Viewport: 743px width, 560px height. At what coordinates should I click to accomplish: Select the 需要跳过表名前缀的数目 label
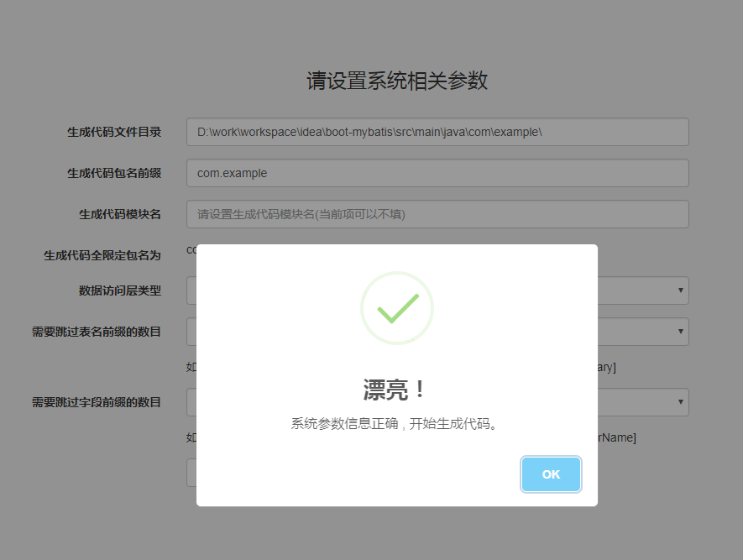(x=97, y=332)
